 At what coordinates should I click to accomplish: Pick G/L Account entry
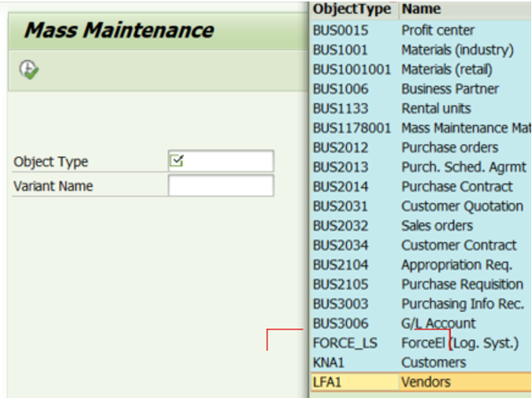tap(438, 323)
